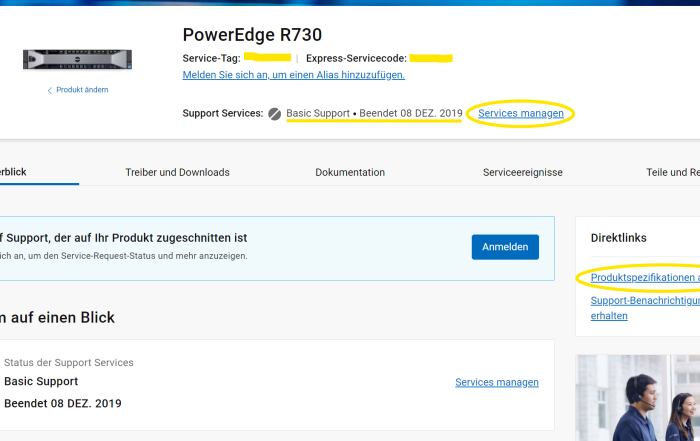Click Services managen link next to Basic Support

(521, 113)
